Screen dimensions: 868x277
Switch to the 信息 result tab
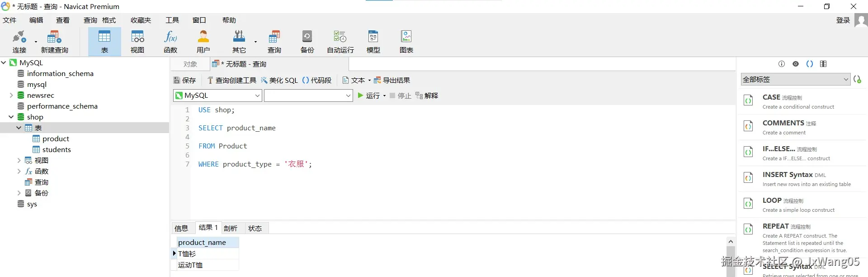pos(182,228)
